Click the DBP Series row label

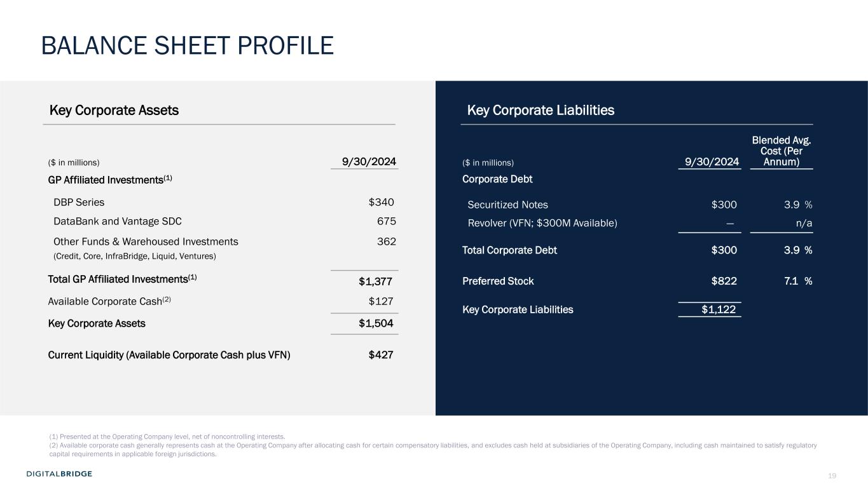79,203
